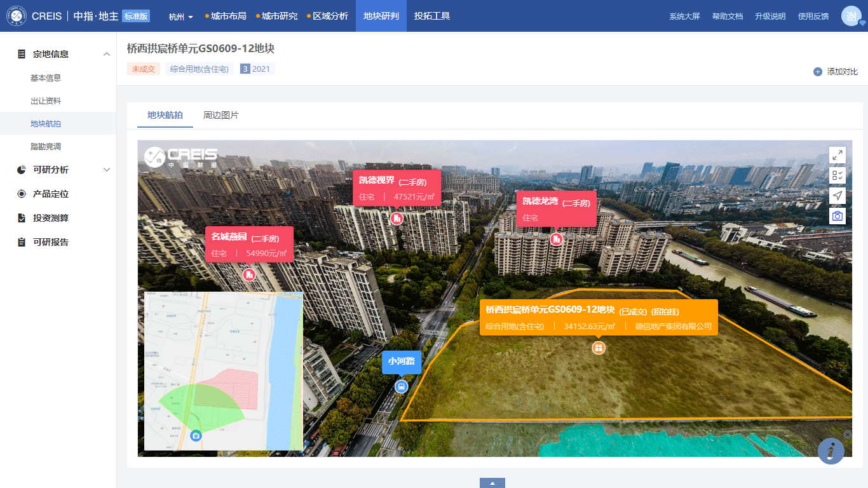This screenshot has height=488, width=868.
Task: Select the 地块研判 menu
Action: (381, 16)
